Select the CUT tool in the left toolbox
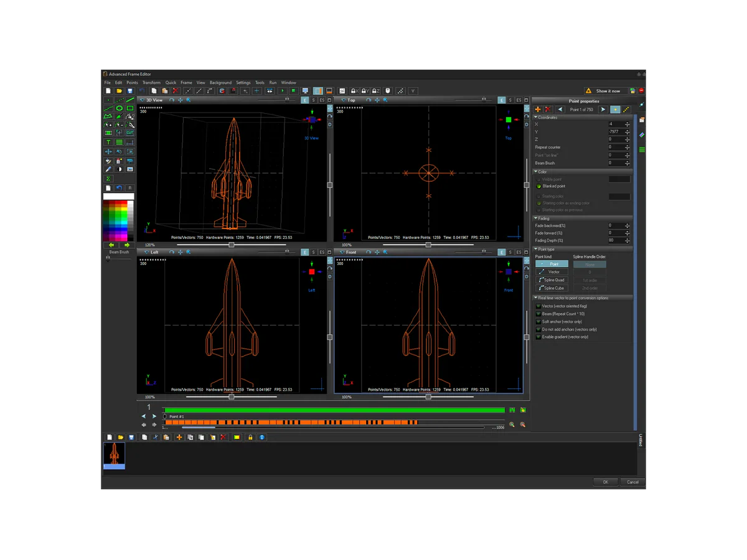The height and width of the screenshot is (560, 747). point(130,133)
